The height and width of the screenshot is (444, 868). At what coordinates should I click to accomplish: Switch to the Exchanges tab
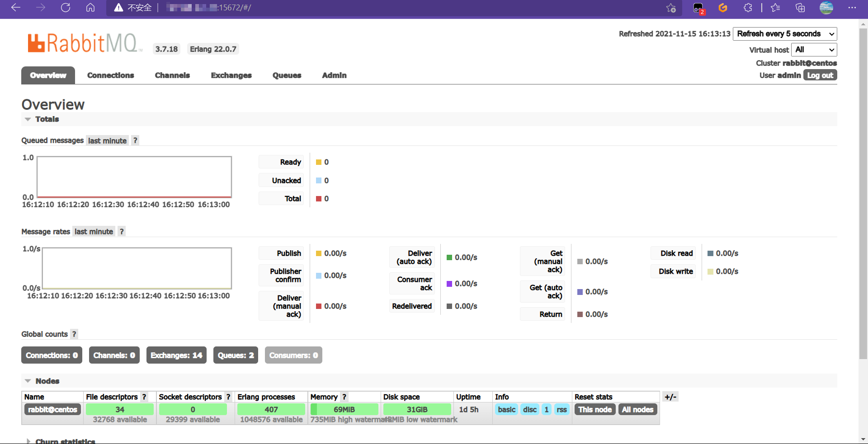pos(231,75)
